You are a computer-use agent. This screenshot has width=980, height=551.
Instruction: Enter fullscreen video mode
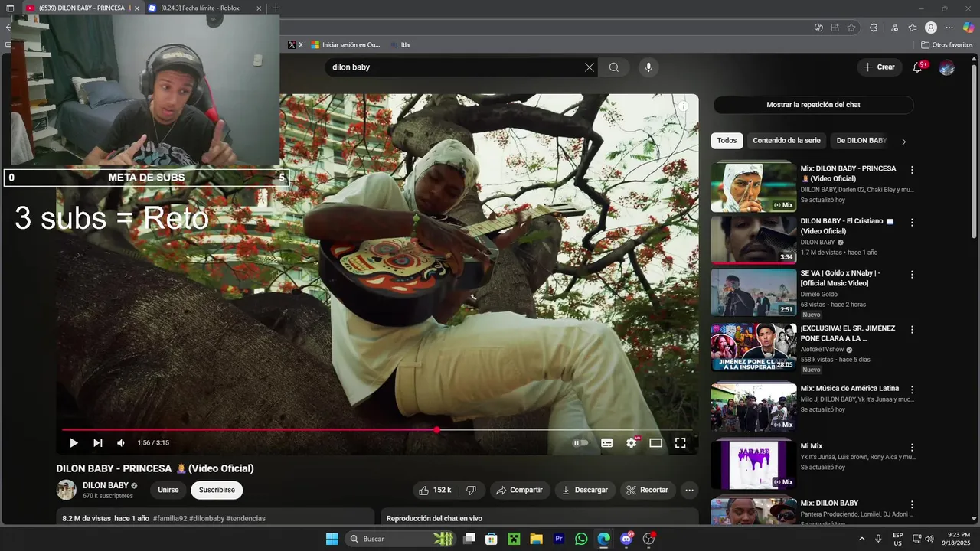click(680, 442)
